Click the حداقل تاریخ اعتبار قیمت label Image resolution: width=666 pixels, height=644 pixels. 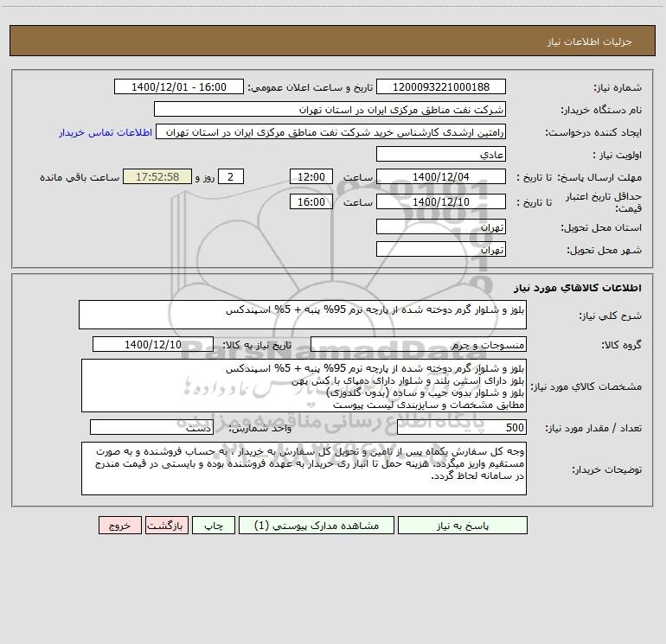604,202
